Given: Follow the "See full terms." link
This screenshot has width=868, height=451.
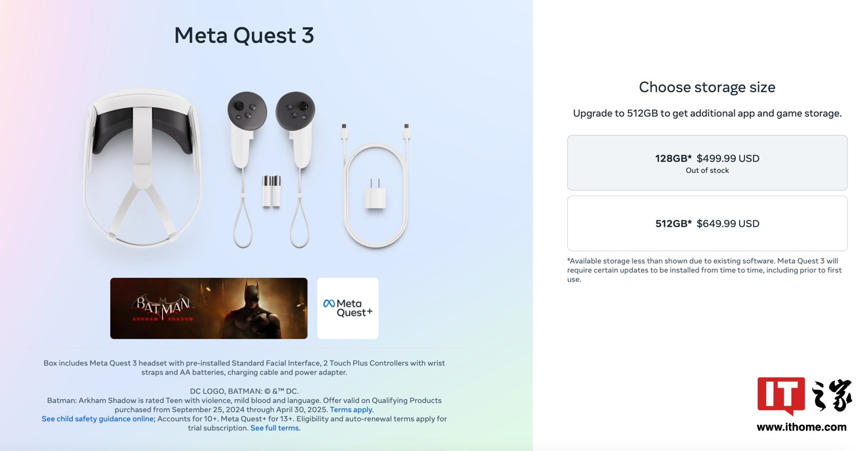Looking at the screenshot, I should (x=275, y=428).
